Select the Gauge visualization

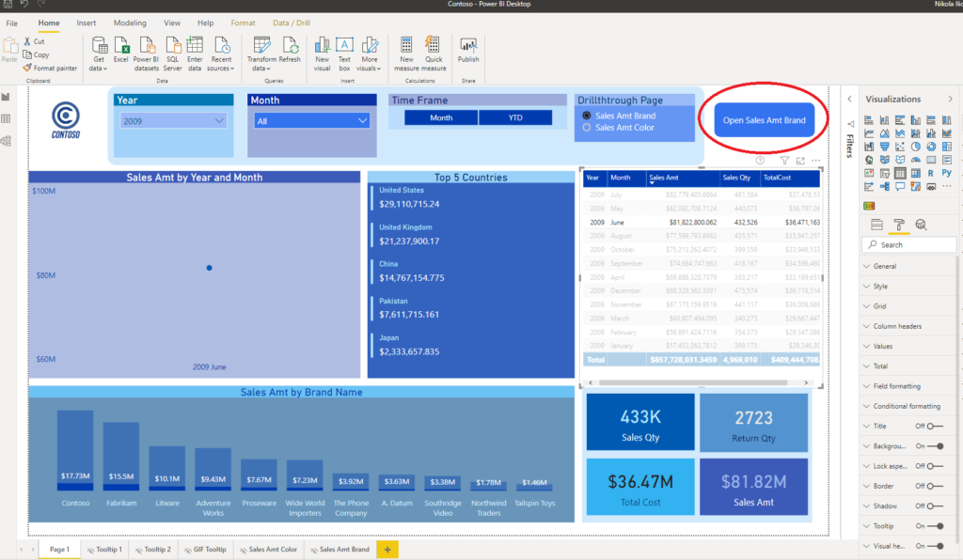point(916,160)
